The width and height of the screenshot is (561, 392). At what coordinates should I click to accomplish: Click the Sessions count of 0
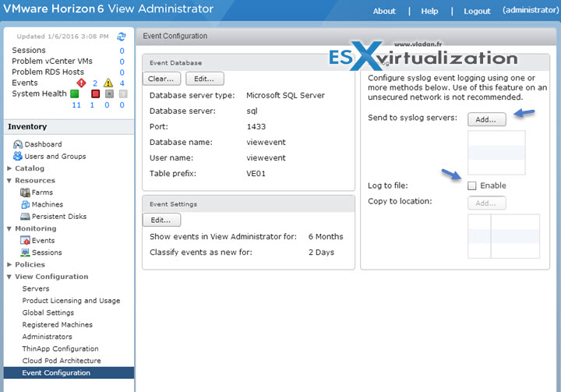(122, 51)
